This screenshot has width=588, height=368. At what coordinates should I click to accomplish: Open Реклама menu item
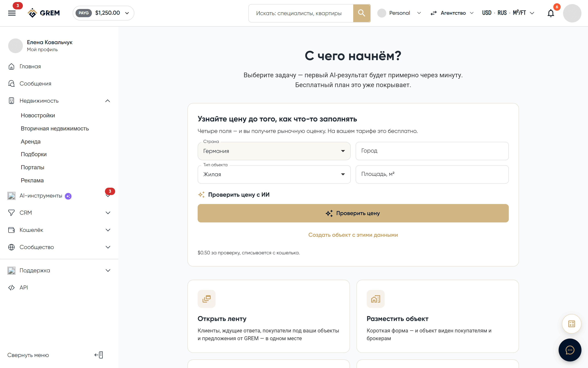(32, 181)
